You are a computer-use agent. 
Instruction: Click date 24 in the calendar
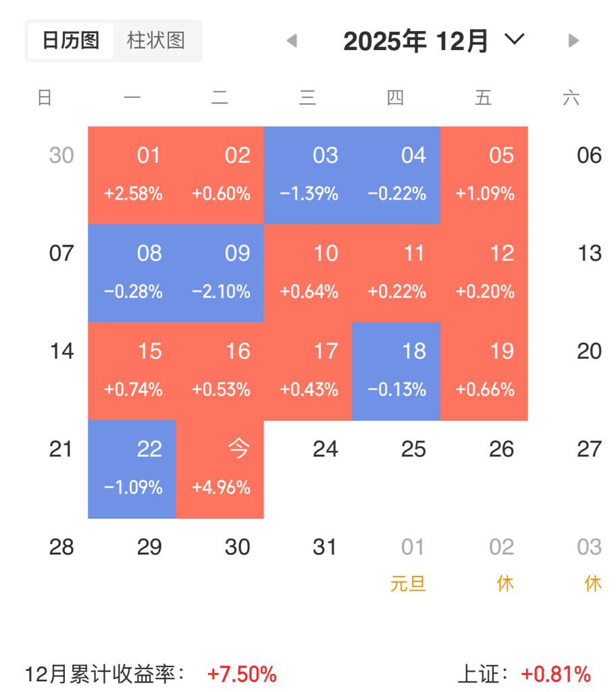pos(325,449)
